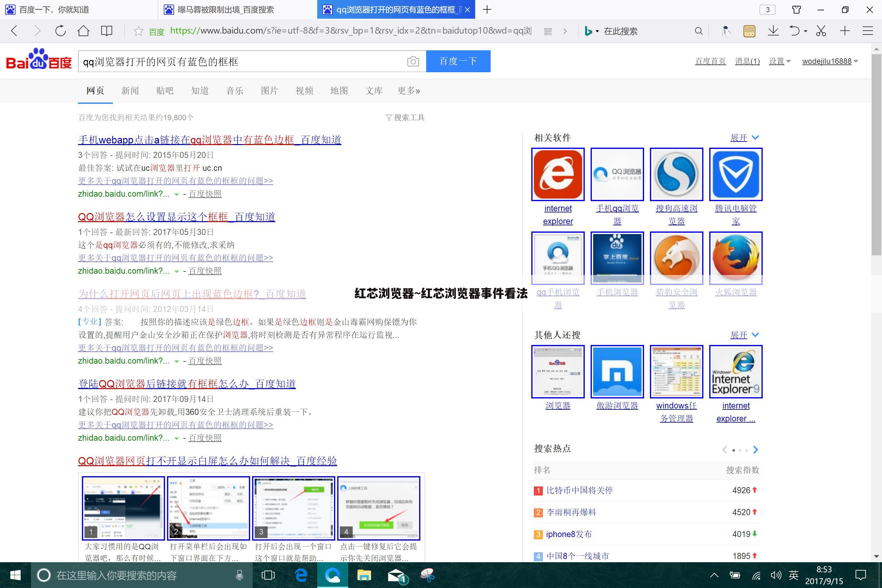Open the Bing search engine selector dropdown

pos(592,31)
